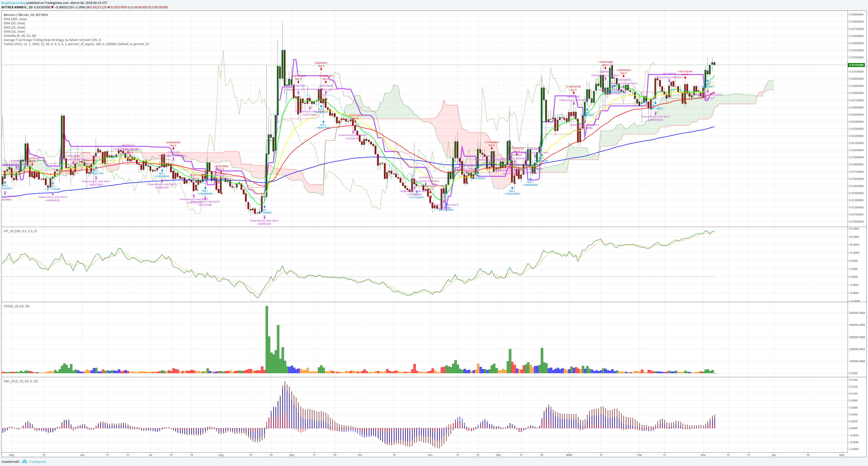Screen dimensions: 868x466
Task: Click the TradingView cloud logo icon
Action: coord(24,462)
